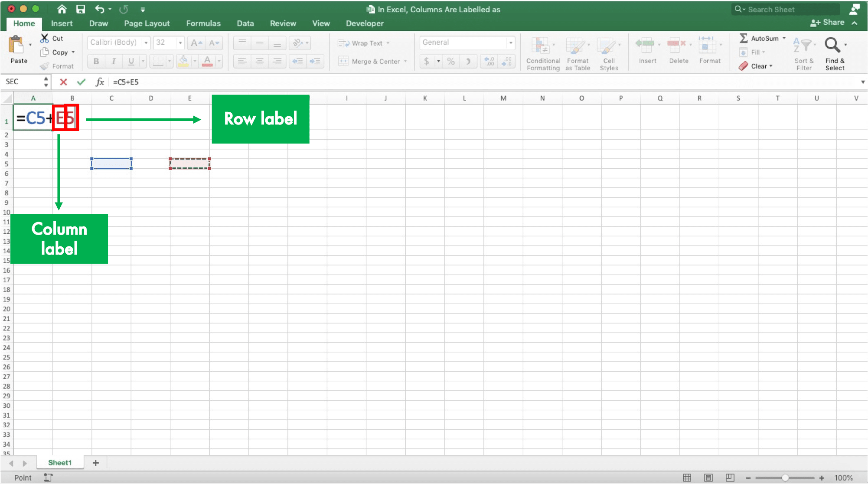
Task: Click the Cell Styles button
Action: (x=609, y=53)
